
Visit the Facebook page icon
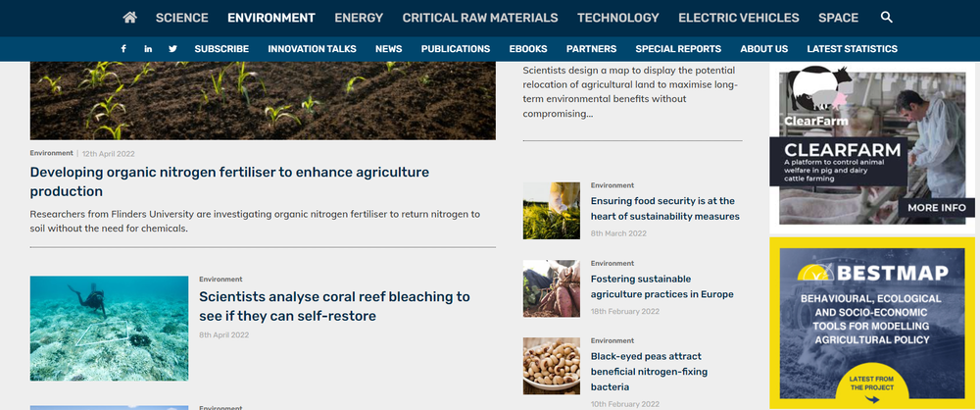pos(123,49)
